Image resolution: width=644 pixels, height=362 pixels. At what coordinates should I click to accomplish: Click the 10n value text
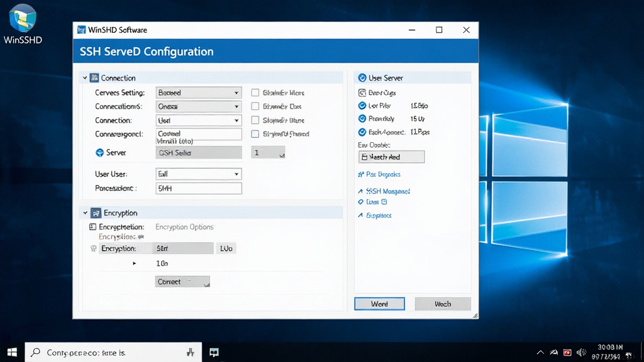coord(162,263)
